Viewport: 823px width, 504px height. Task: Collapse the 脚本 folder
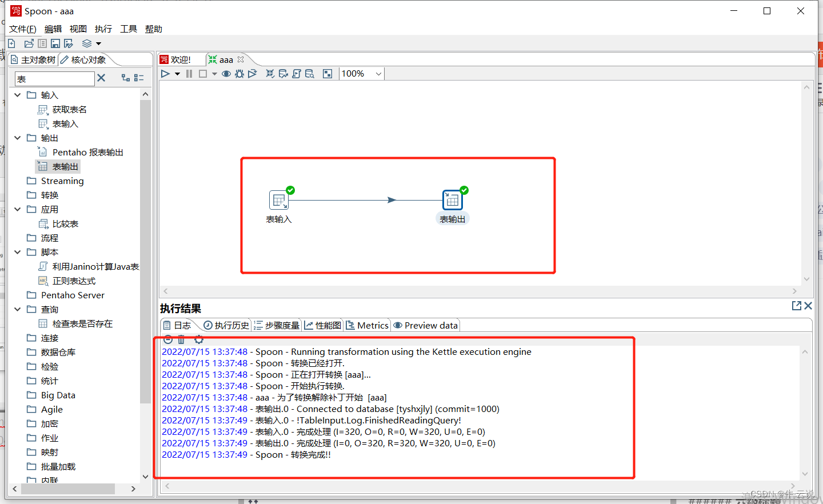pos(17,252)
